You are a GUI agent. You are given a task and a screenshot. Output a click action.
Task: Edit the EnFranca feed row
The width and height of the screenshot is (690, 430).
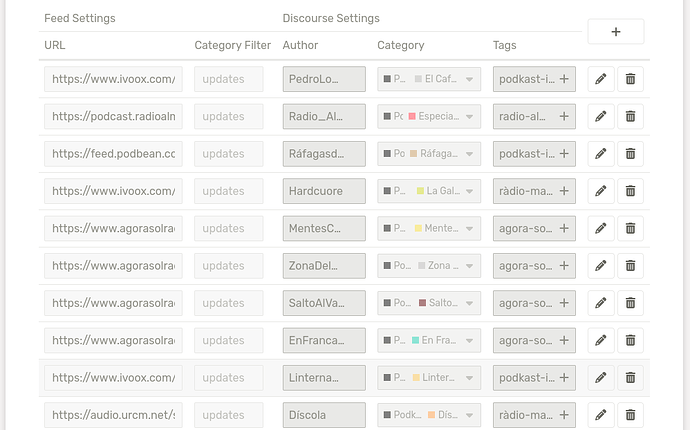pyautogui.click(x=601, y=340)
